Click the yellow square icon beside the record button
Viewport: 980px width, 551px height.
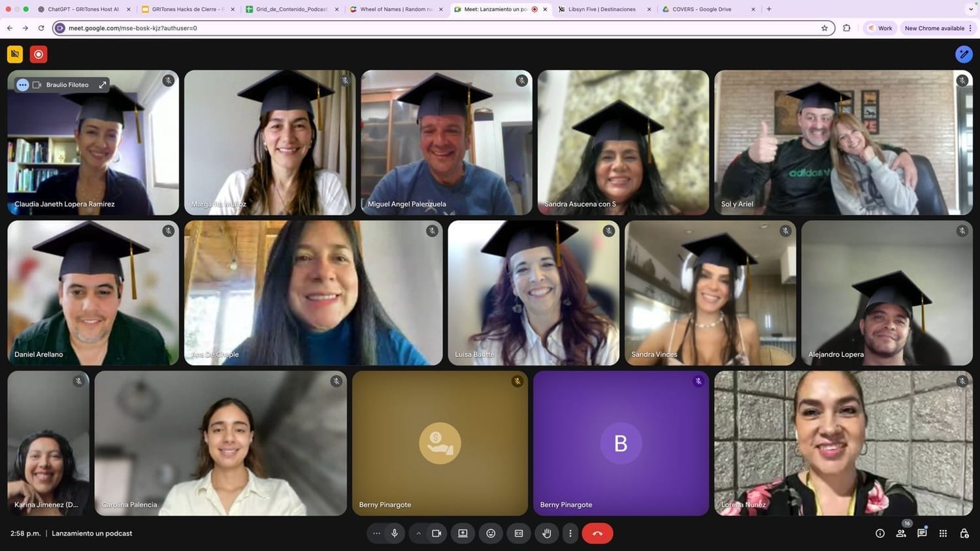tap(15, 54)
